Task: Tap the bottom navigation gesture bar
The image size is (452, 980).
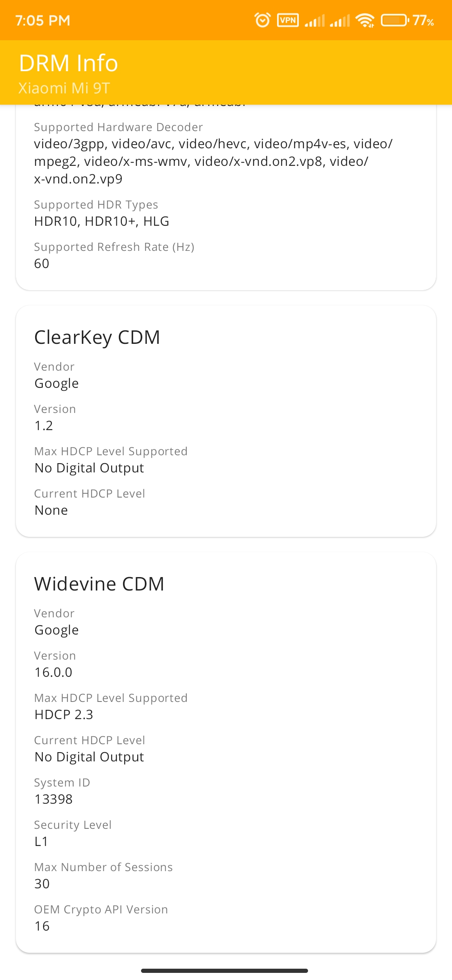Action: coord(225,970)
